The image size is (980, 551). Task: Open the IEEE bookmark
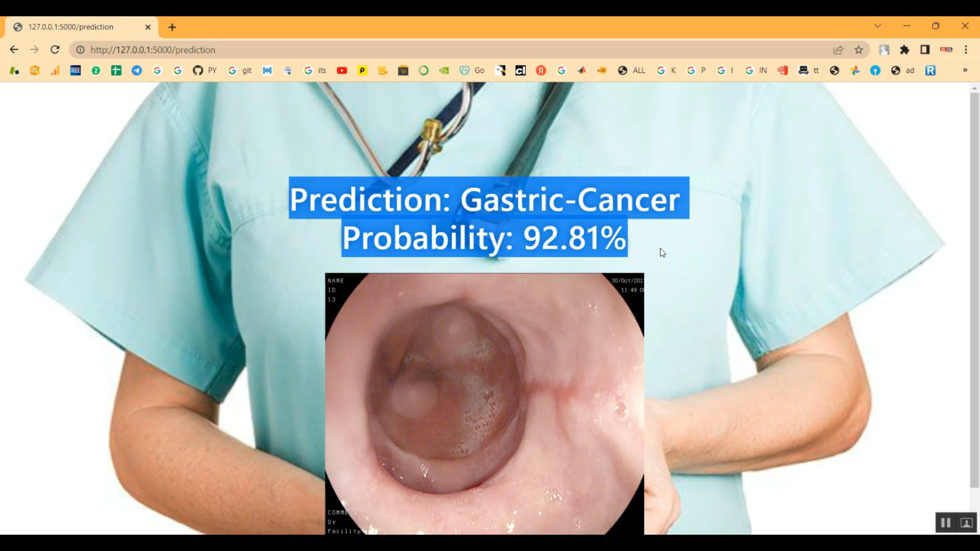pos(75,70)
